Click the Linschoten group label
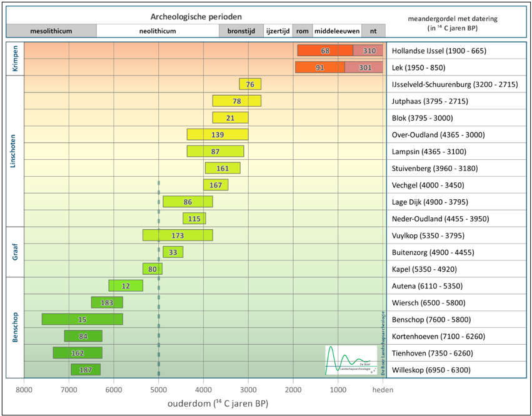The image size is (532, 416). [15, 151]
